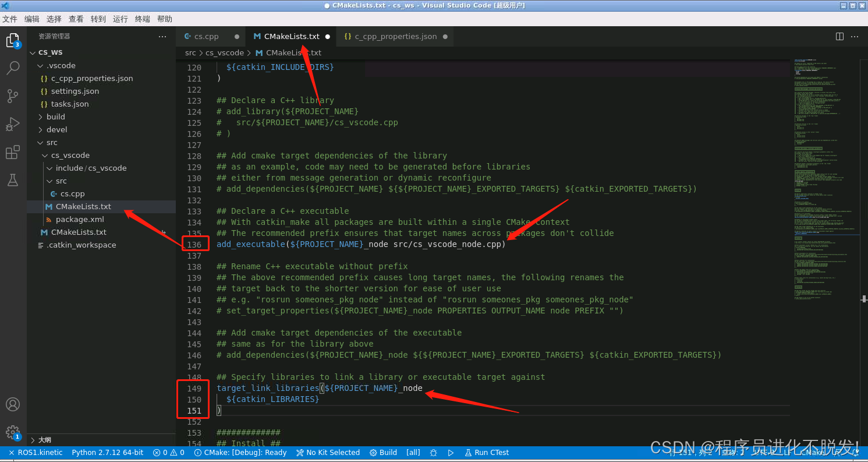Open the Manage gear in activity bar

(13, 432)
